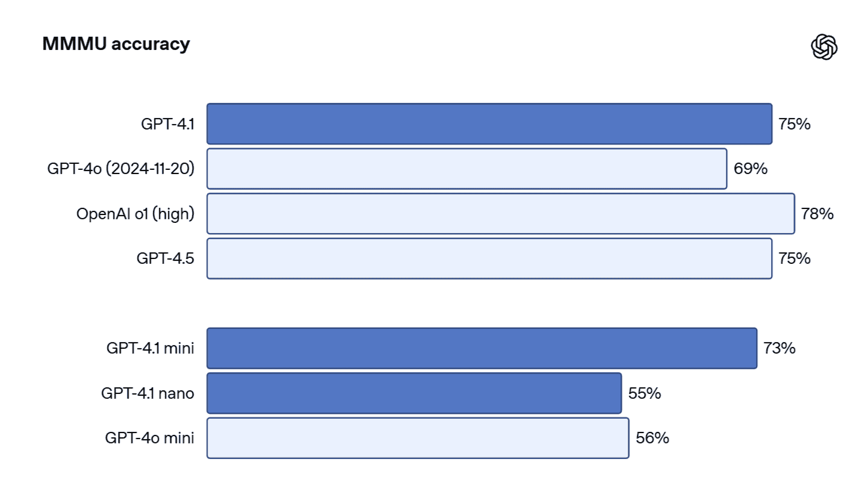
Task: Click the GPT-4.5 accuracy bar
Action: [489, 258]
